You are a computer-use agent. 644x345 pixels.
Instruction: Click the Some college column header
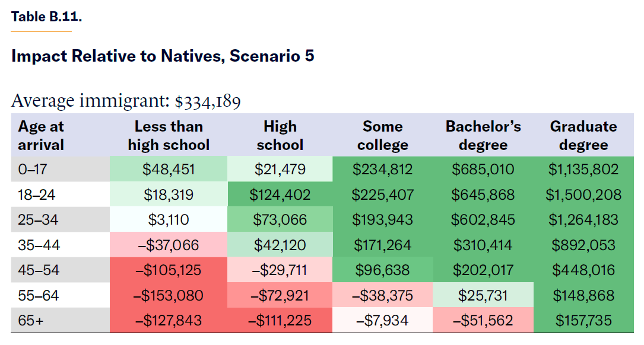(x=382, y=135)
